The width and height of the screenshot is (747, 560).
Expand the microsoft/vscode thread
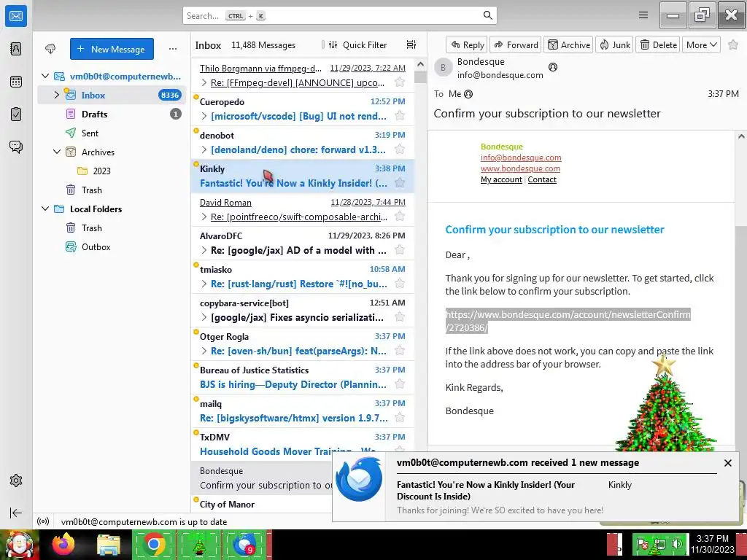[x=204, y=116]
